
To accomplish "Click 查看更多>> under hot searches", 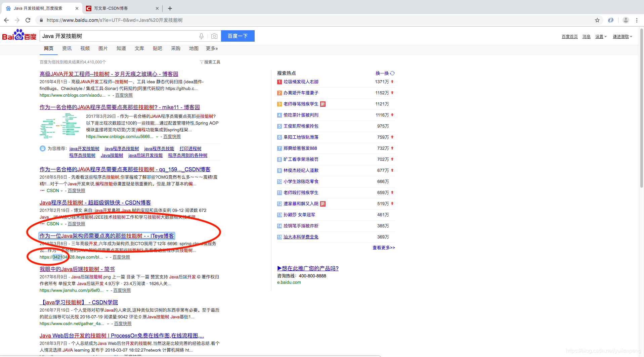I will pos(384,248).
